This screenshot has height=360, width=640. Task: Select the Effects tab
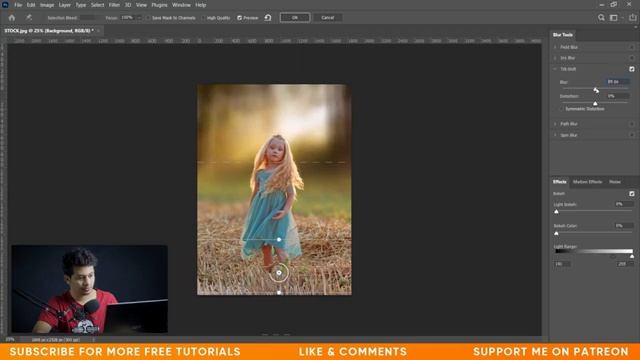(x=559, y=182)
